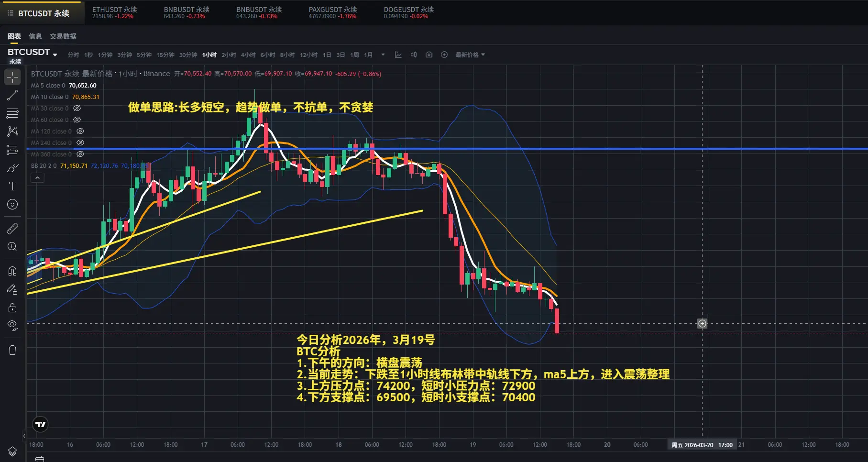Open the horizontal lines Fibonacci tool
Viewport: 868px width, 462px height.
tap(12, 113)
